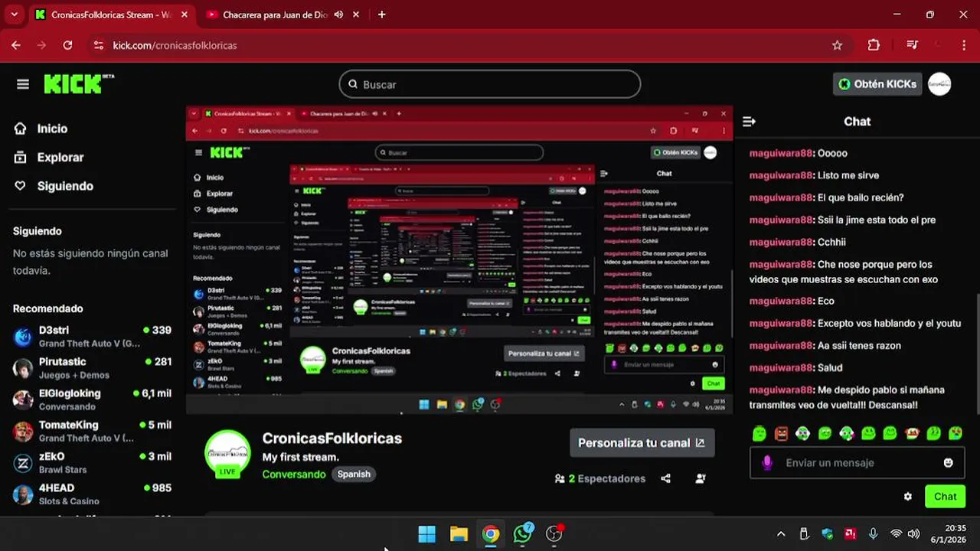Viewport: 980px width, 551px height.
Task: Click the KICK beta logo
Action: pos(79,84)
